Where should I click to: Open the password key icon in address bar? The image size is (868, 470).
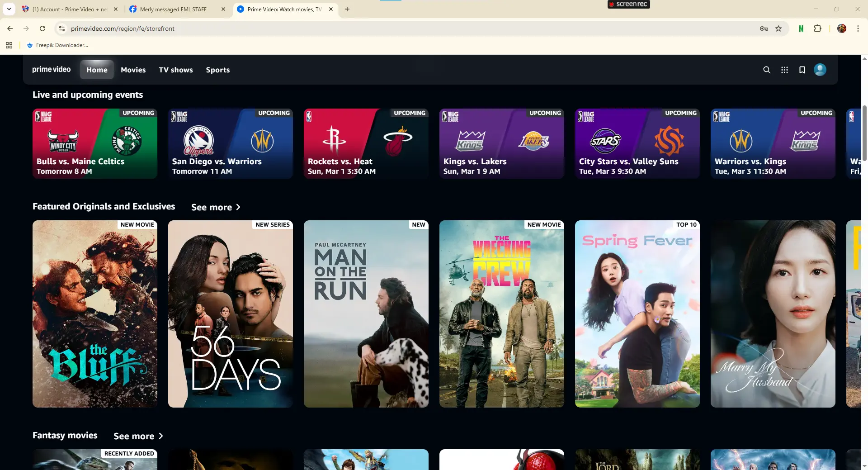click(x=764, y=28)
